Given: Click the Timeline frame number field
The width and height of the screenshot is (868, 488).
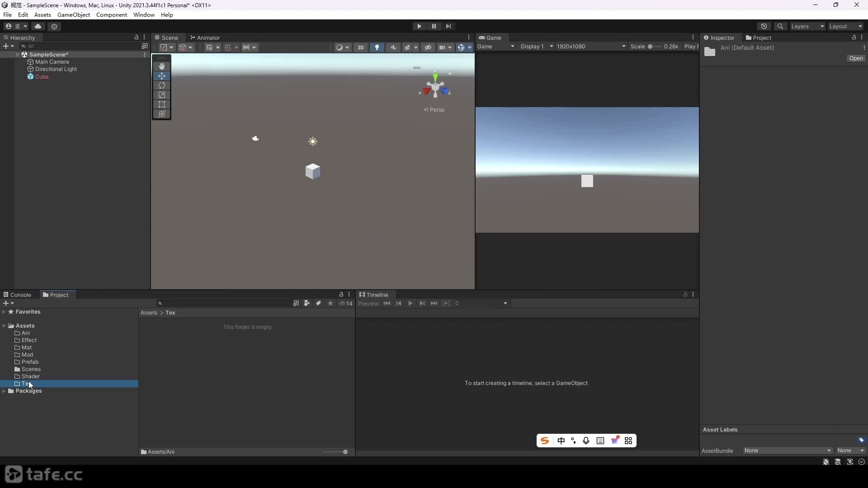Looking at the screenshot, I should [x=476, y=303].
